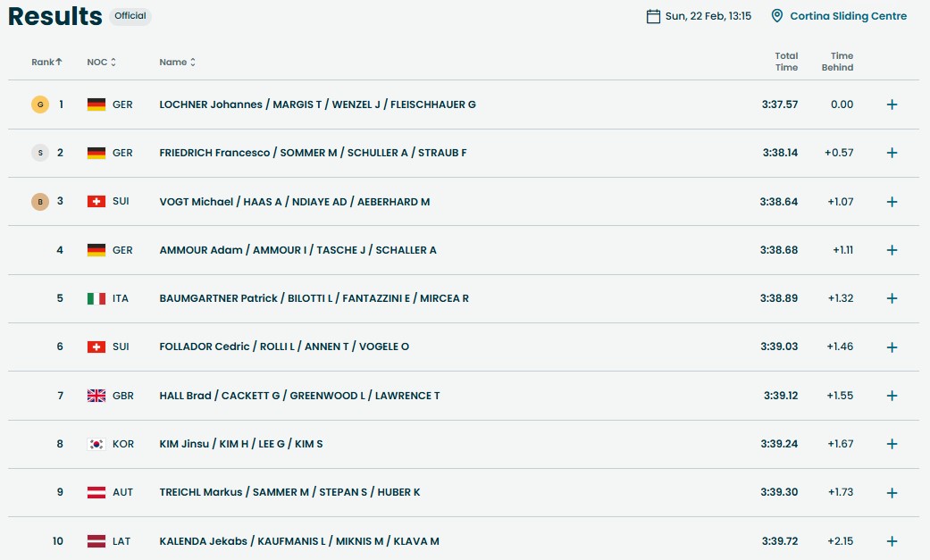Click the Official status badge
The image size is (930, 560).
coord(130,16)
